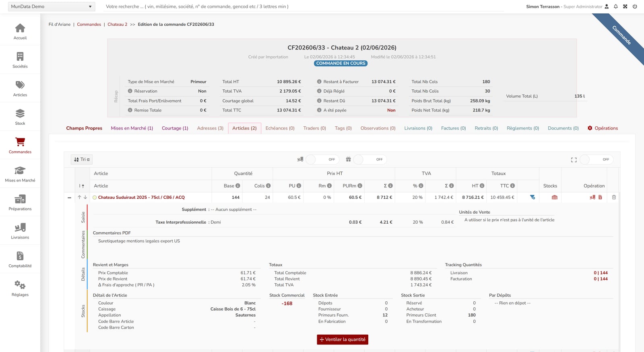The image size is (644, 352).
Task: Open Comptabilité from the sidebar
Action: pyautogui.click(x=20, y=260)
